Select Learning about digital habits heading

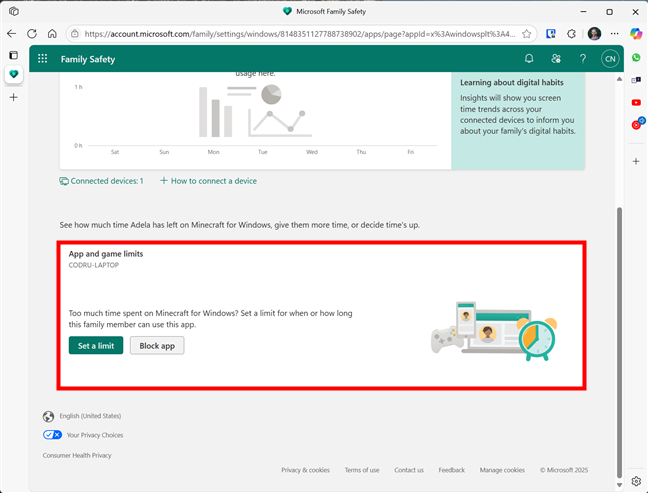[512, 83]
